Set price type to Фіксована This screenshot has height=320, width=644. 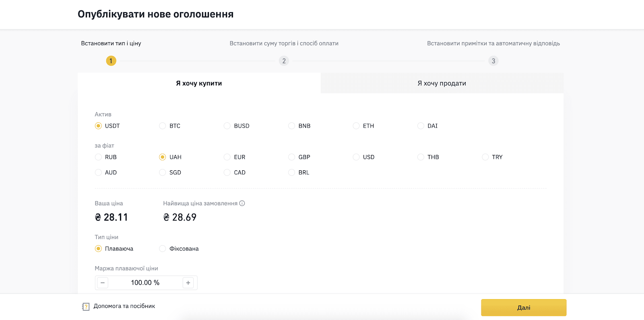163,249
